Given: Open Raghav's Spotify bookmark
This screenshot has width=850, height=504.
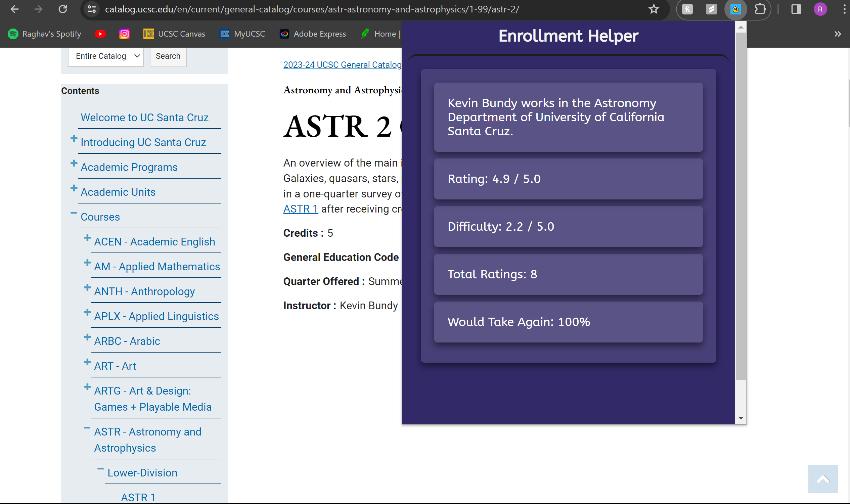Looking at the screenshot, I should coord(44,34).
